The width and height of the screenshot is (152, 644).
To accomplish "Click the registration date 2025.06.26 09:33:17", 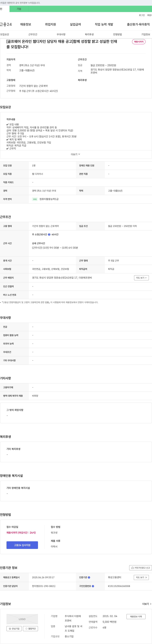I will (43, 577).
